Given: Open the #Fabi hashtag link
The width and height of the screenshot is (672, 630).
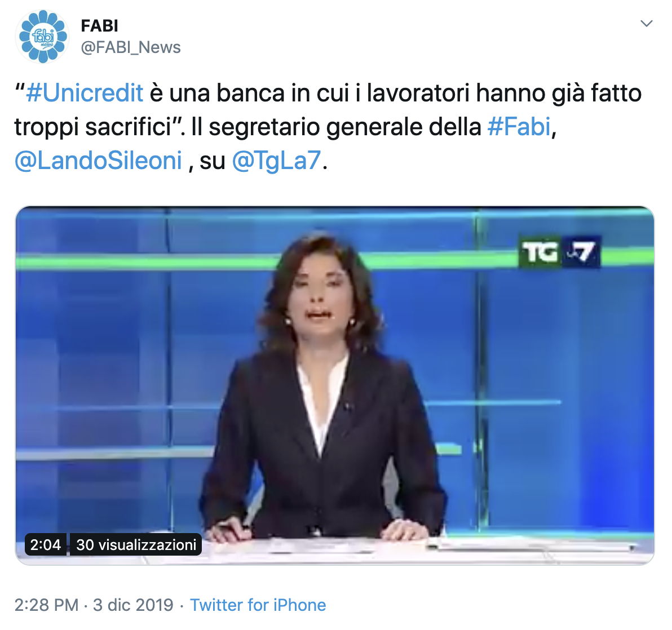Looking at the screenshot, I should (x=519, y=127).
